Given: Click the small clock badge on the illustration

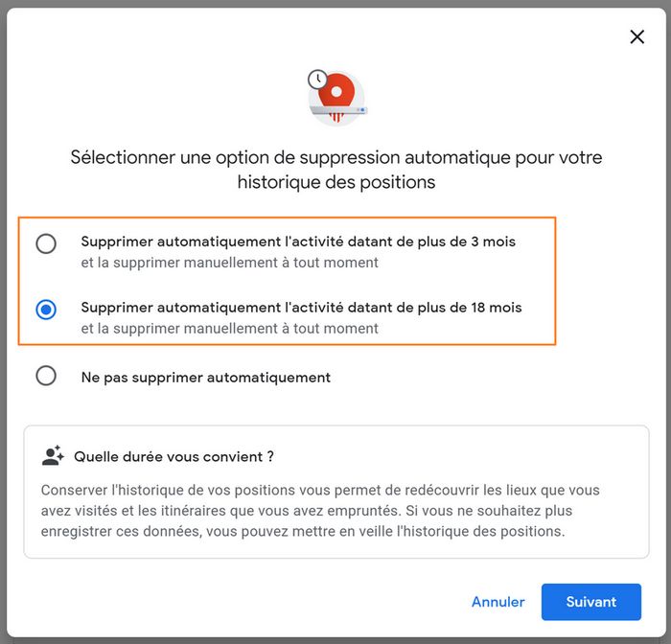Looking at the screenshot, I should point(316,80).
